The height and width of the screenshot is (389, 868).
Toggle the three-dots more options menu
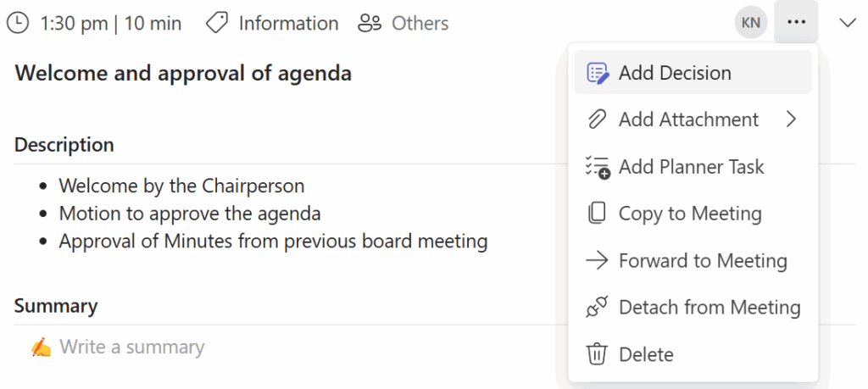click(796, 23)
